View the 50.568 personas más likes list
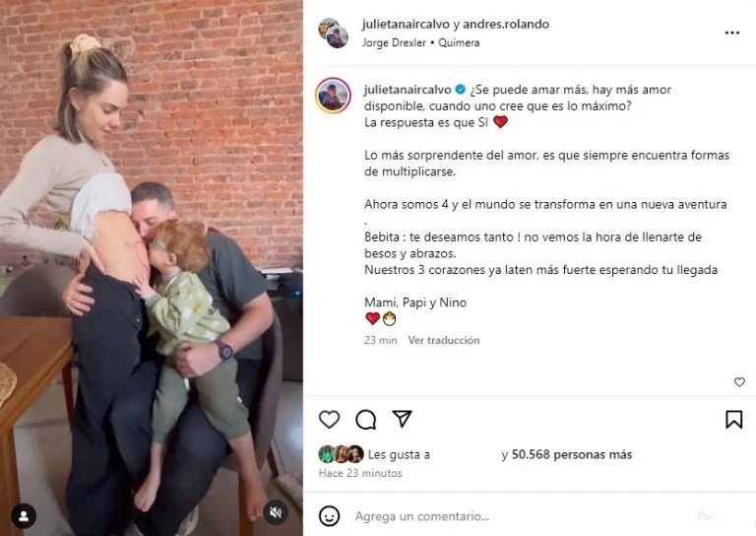 [571, 454]
